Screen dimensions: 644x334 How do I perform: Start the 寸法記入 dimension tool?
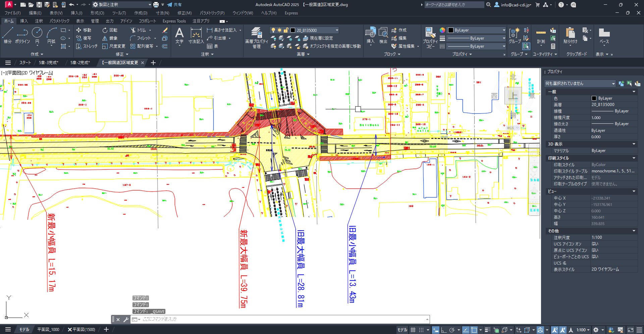point(196,35)
